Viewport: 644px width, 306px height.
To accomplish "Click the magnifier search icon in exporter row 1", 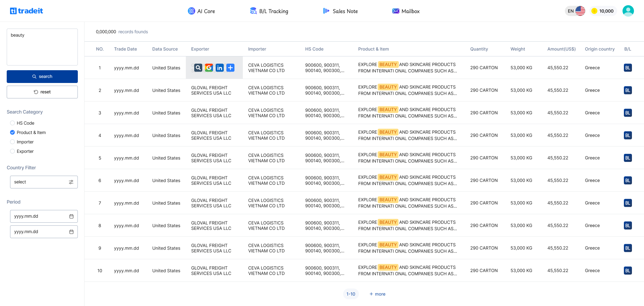I will (198, 68).
